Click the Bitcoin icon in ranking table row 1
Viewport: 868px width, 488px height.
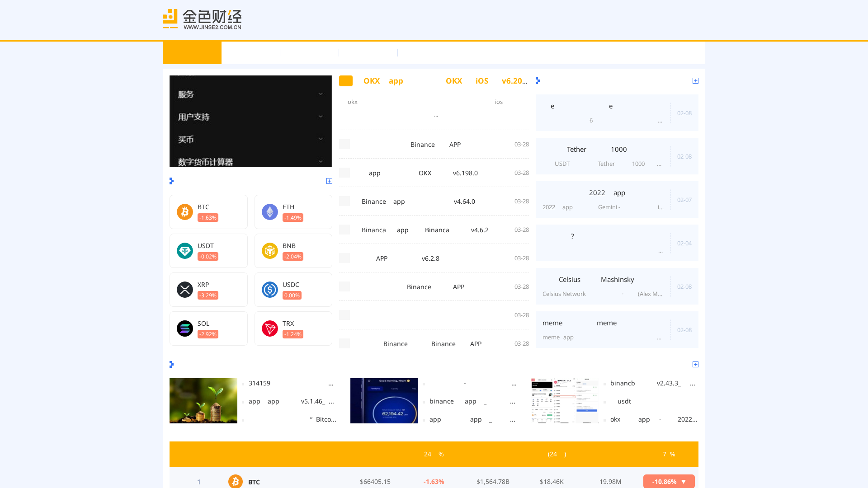236,481
